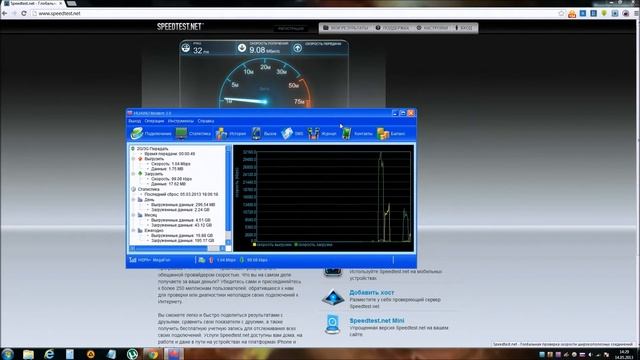Click the Speedtest.net browser tab
This screenshot has width=640, height=360.
tap(33, 3)
